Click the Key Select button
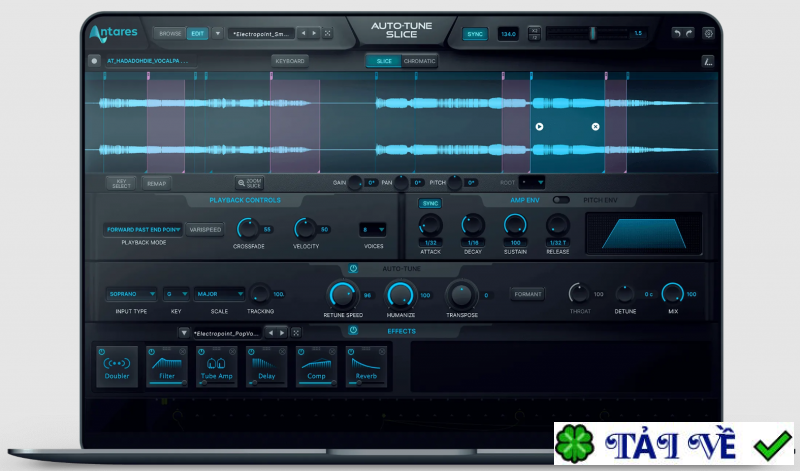The height and width of the screenshot is (471, 800). click(121, 184)
